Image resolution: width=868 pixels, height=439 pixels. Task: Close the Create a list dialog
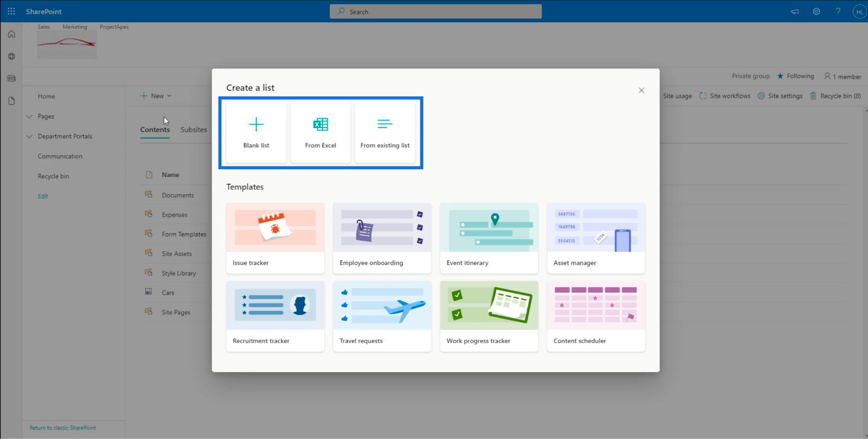[641, 91]
